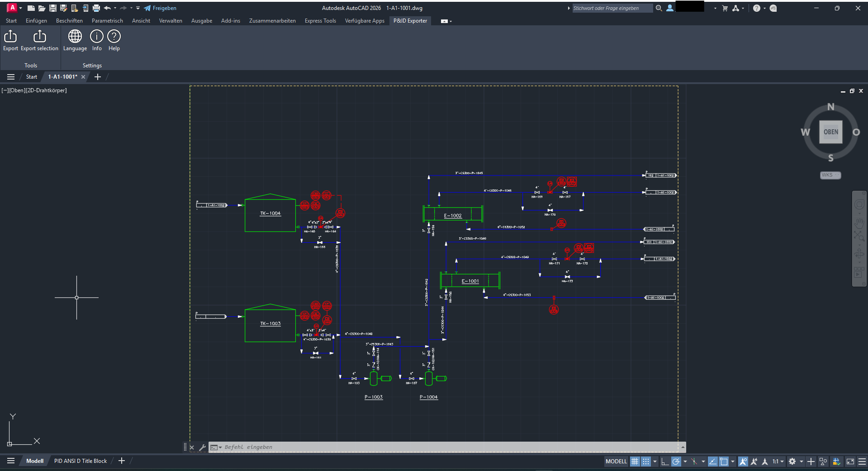
Task: Click the Save icon in Quick Access toolbar
Action: click(x=53, y=8)
